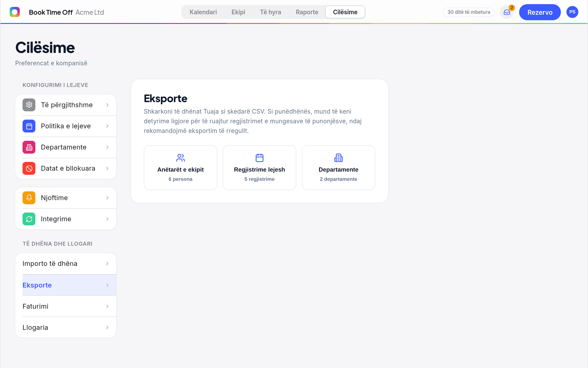Click the chevron next to Llogaria
Viewport: 588px width, 368px height.
point(107,328)
